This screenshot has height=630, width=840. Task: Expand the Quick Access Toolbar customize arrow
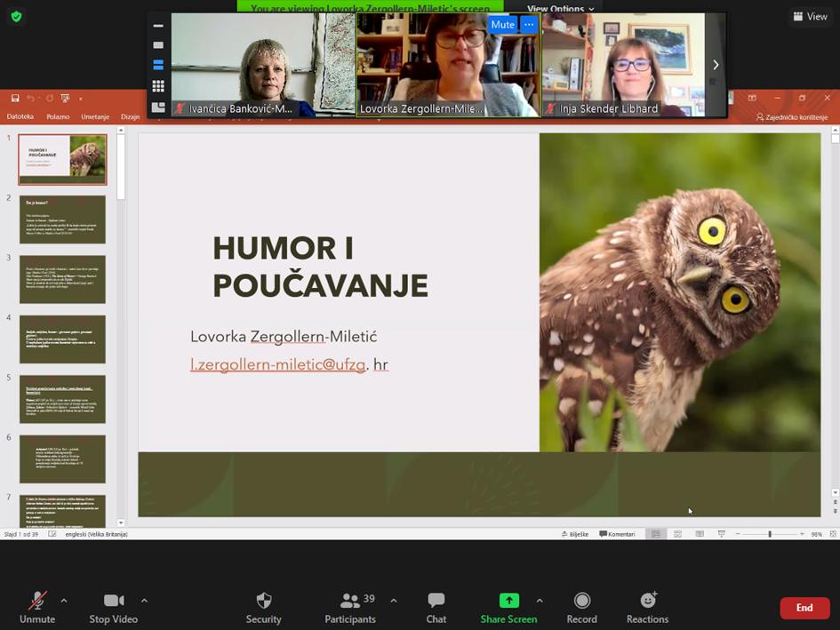click(81, 99)
